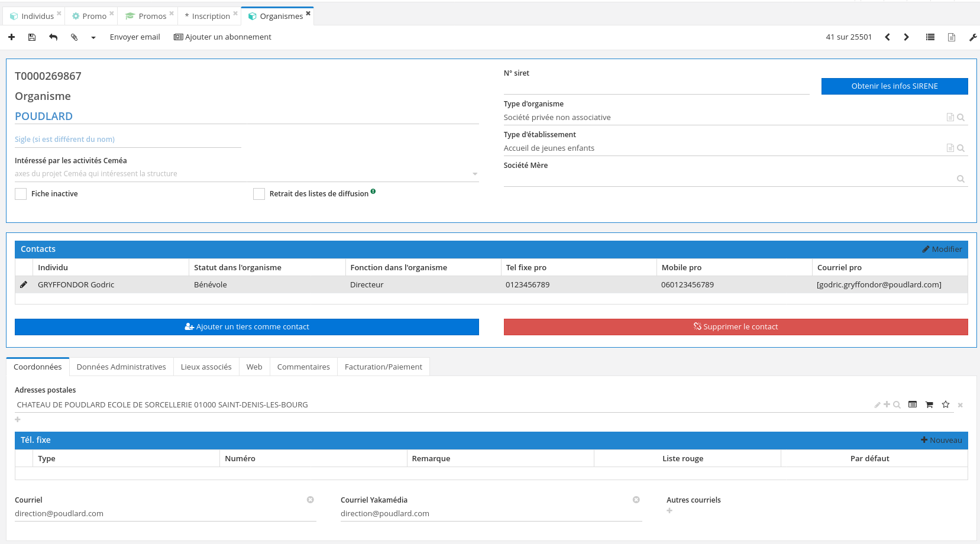Open the Lieux associés tab
This screenshot has width=980, height=544.
point(206,367)
